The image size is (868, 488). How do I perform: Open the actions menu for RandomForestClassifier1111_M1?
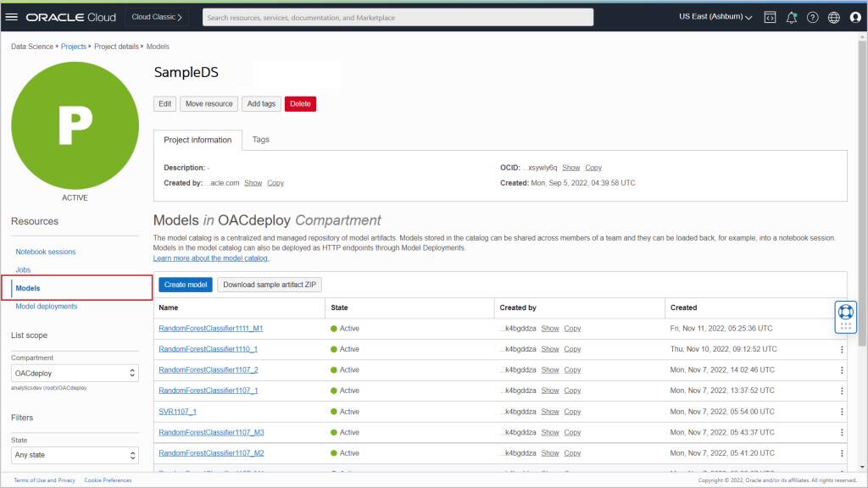pyautogui.click(x=842, y=328)
